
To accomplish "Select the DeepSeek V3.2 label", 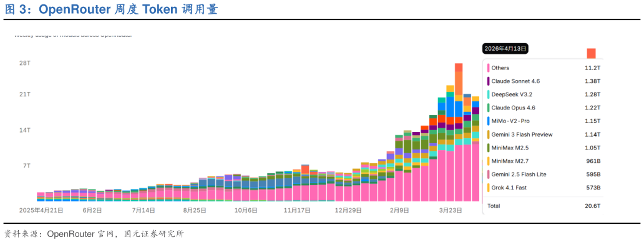I will [511, 94].
